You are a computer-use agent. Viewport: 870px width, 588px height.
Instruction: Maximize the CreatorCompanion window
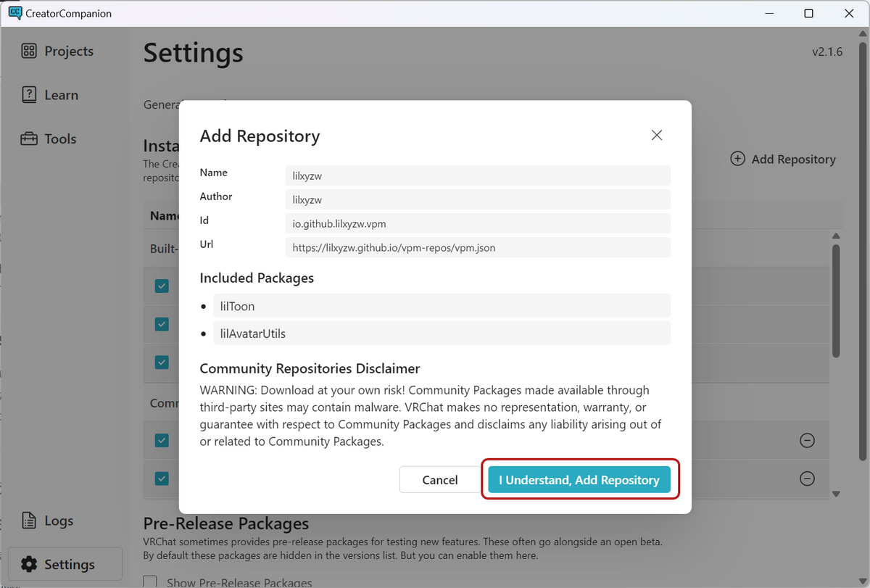point(808,13)
